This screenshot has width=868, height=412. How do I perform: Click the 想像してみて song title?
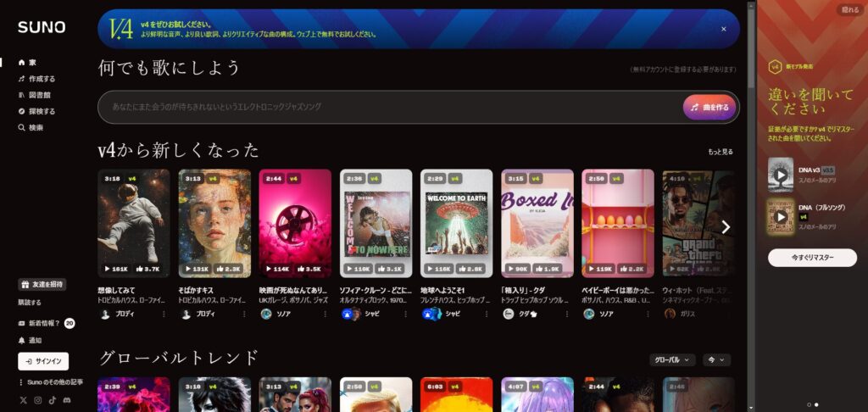point(116,290)
